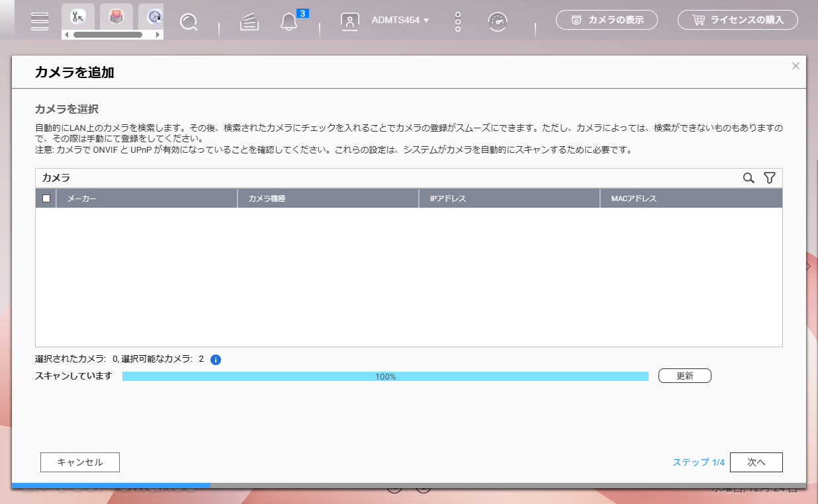Open the background tasks stack icon

pyautogui.click(x=249, y=22)
